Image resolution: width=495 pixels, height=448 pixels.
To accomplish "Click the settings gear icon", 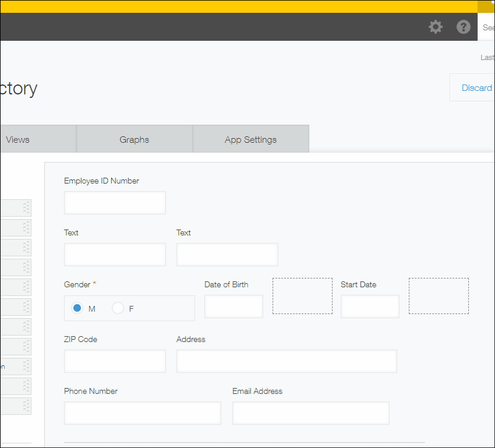I will [x=435, y=27].
